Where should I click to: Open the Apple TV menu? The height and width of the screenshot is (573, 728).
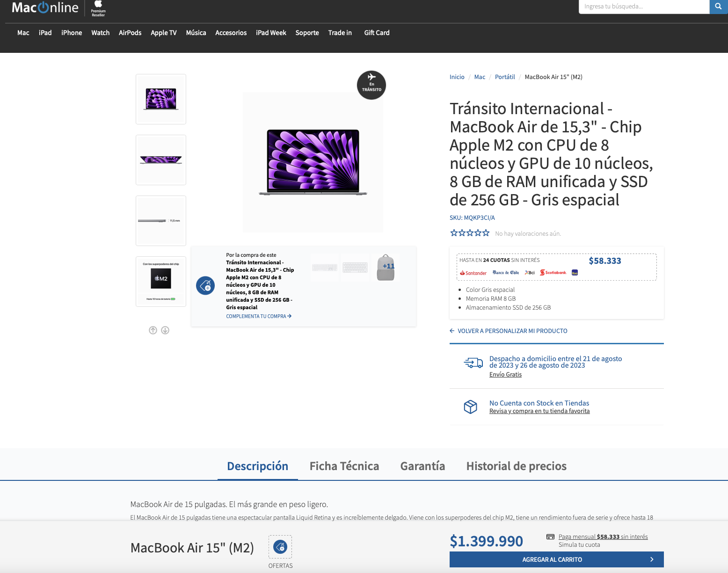coord(164,33)
